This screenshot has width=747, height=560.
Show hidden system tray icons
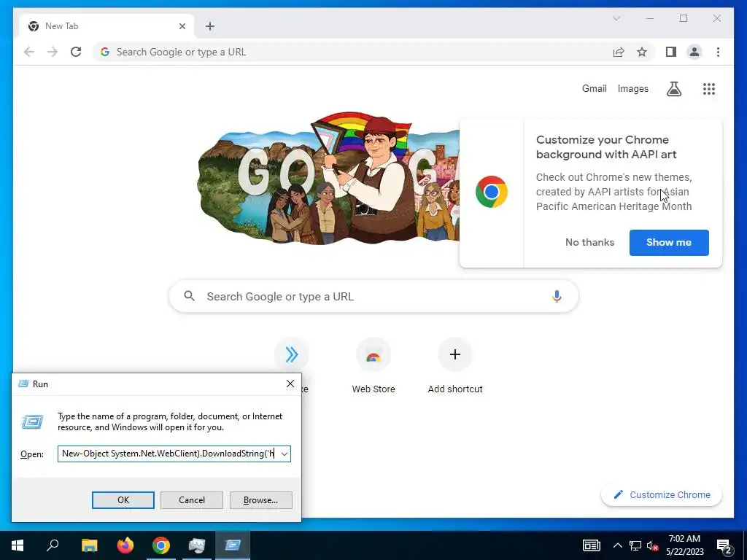point(617,545)
